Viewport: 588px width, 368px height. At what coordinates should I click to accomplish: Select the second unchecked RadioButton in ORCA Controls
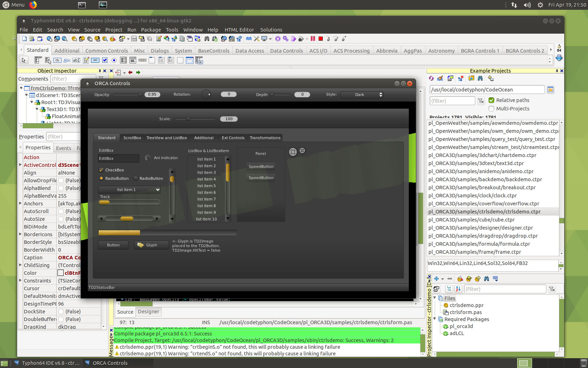point(135,178)
